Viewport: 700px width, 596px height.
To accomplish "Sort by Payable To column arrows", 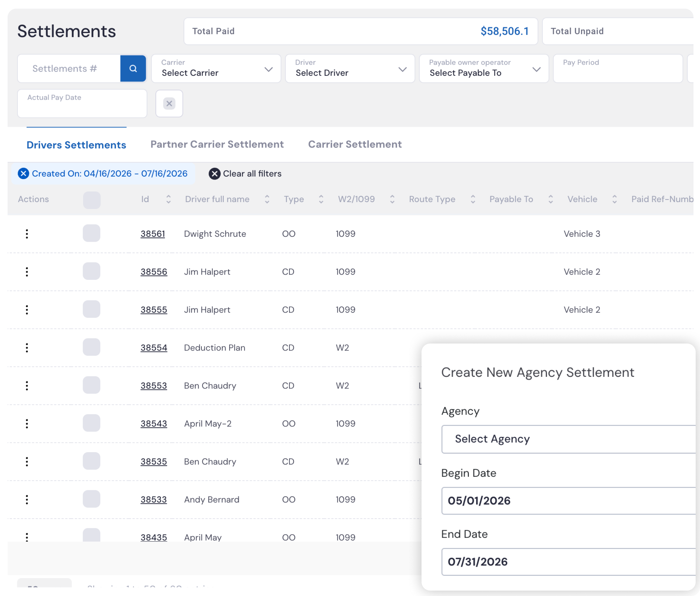I will (551, 199).
